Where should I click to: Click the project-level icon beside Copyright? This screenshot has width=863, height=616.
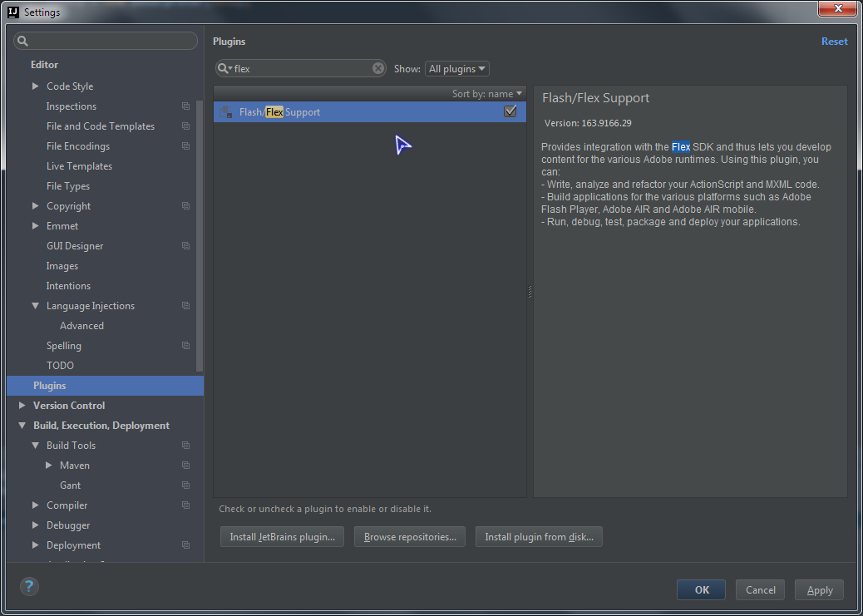click(186, 206)
